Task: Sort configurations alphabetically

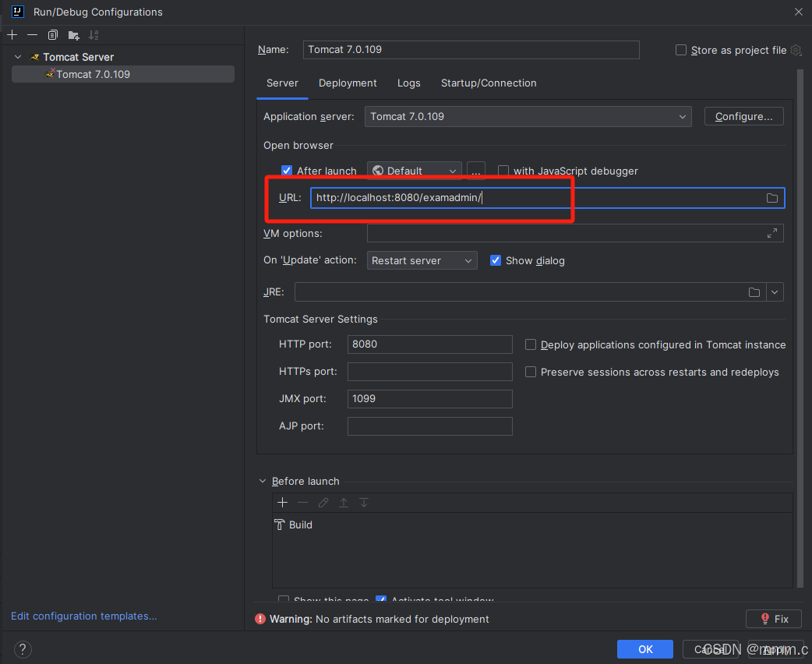Action: point(94,35)
